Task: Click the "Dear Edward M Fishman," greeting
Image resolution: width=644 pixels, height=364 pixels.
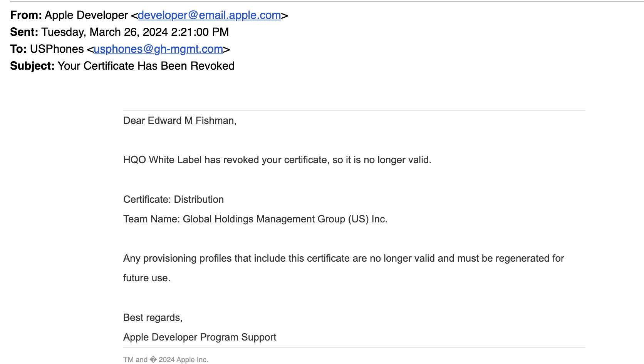Action: [180, 121]
